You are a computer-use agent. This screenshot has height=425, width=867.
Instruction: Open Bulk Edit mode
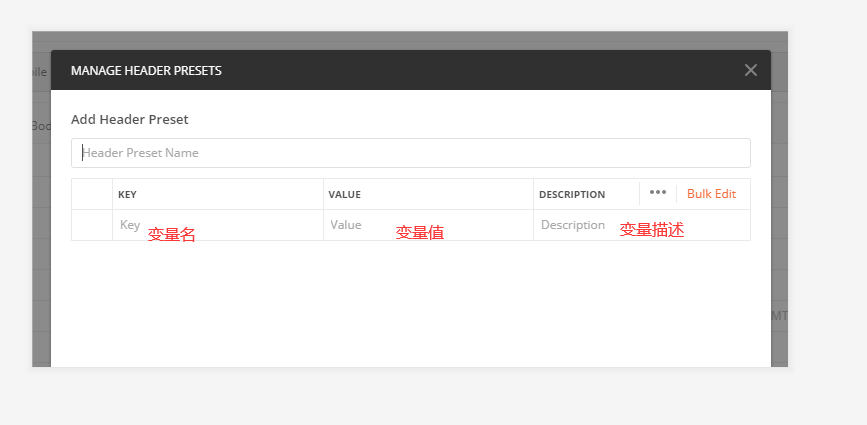coord(712,194)
